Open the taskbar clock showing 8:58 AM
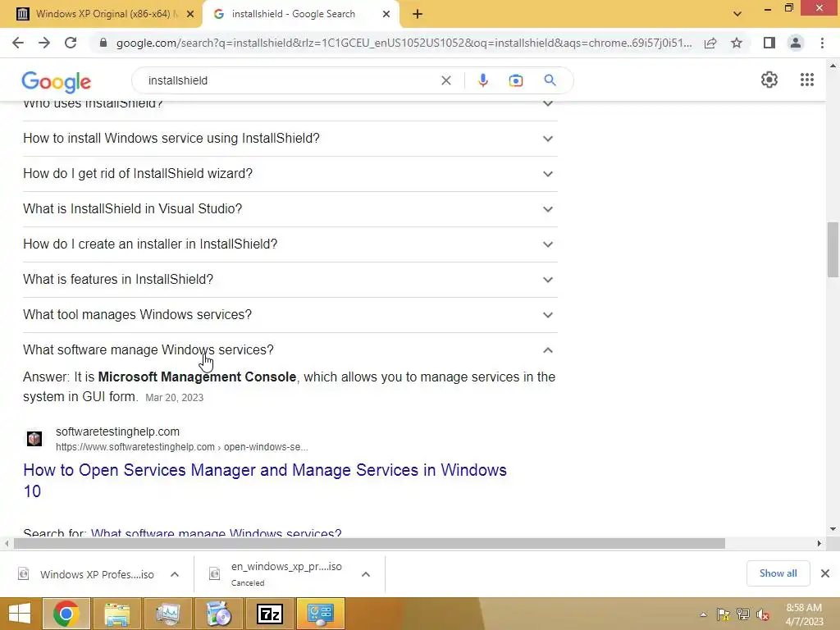 tap(804, 614)
